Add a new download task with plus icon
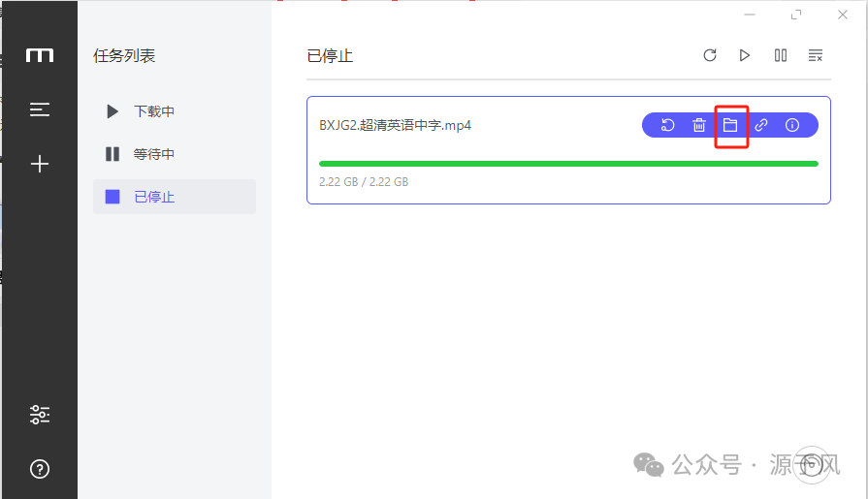868x499 pixels. coord(40,164)
